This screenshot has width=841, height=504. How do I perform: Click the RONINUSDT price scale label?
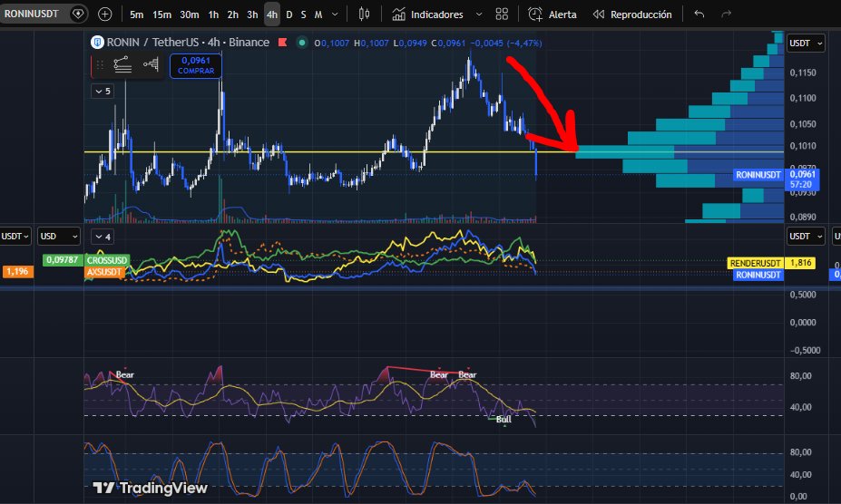tap(758, 175)
